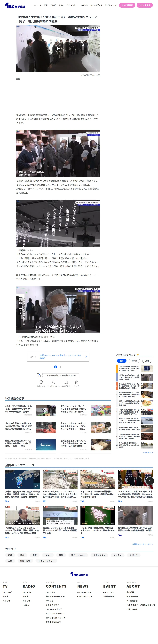Viewport: 158px width, 644px height.
Task: Click the crown icon next to アクセスランキング
Action: click(138, 355)
